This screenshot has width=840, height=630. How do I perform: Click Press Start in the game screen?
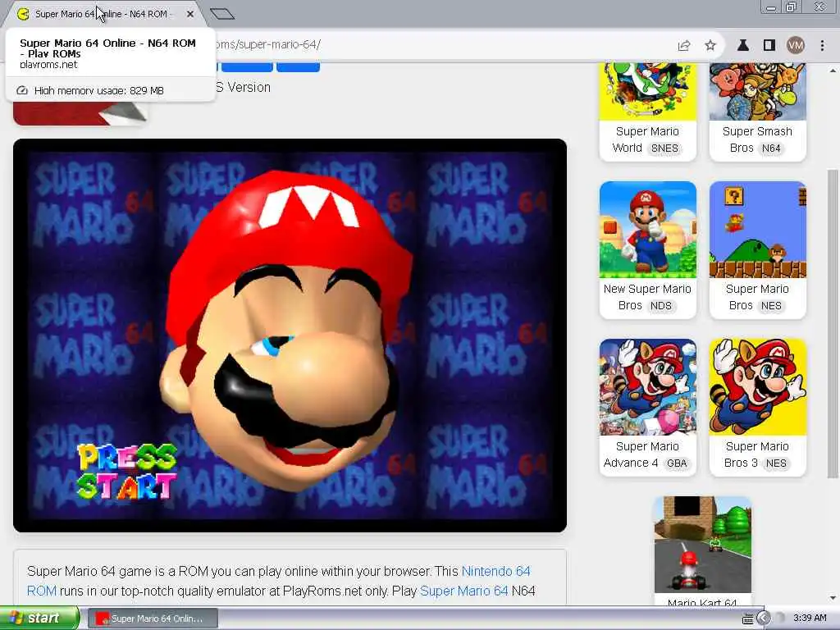coord(127,472)
